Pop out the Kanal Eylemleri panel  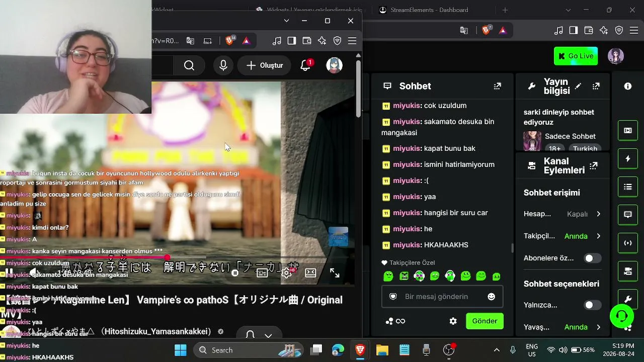tap(594, 165)
